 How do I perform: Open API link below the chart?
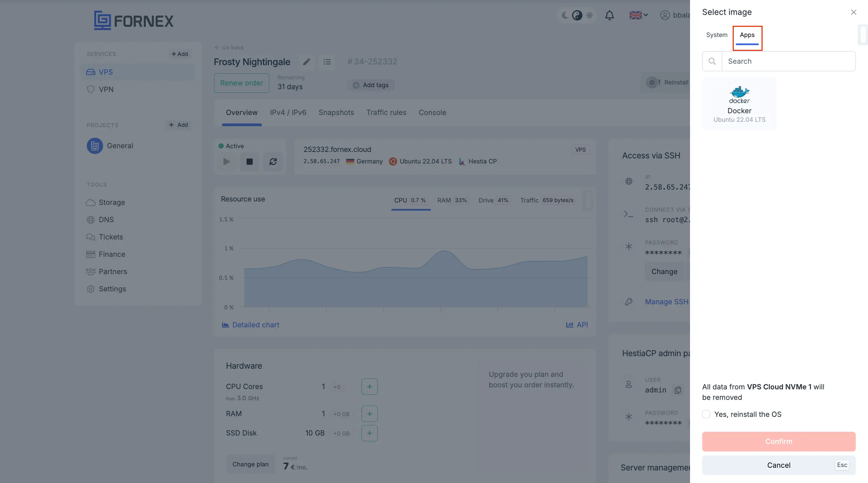coord(577,325)
